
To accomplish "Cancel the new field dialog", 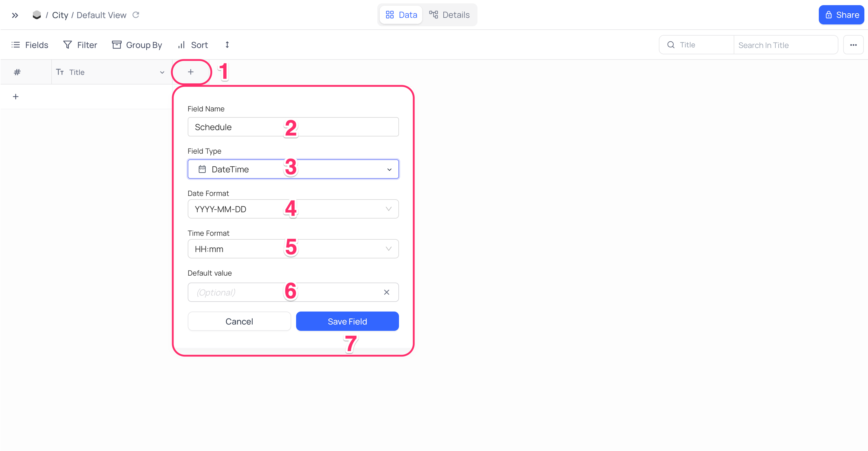I will (x=239, y=321).
